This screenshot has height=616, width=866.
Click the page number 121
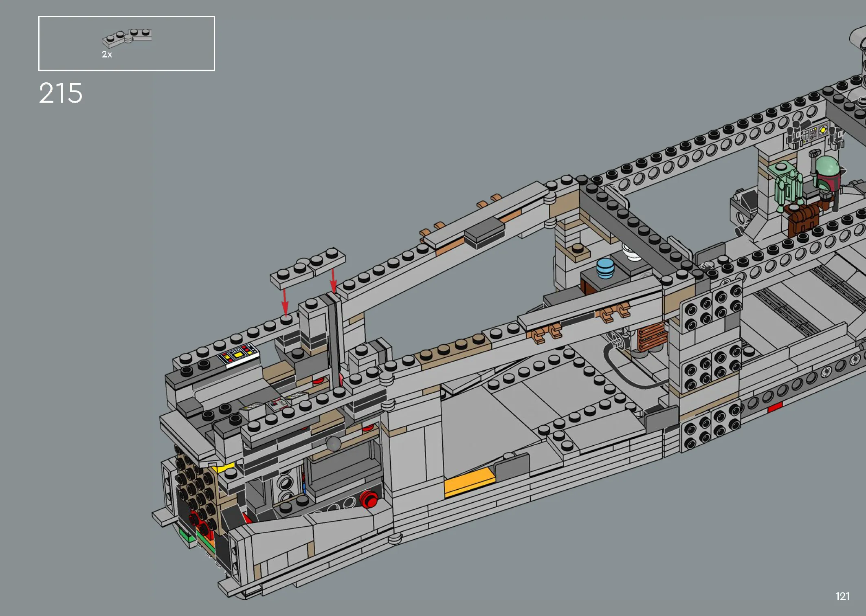[842, 596]
